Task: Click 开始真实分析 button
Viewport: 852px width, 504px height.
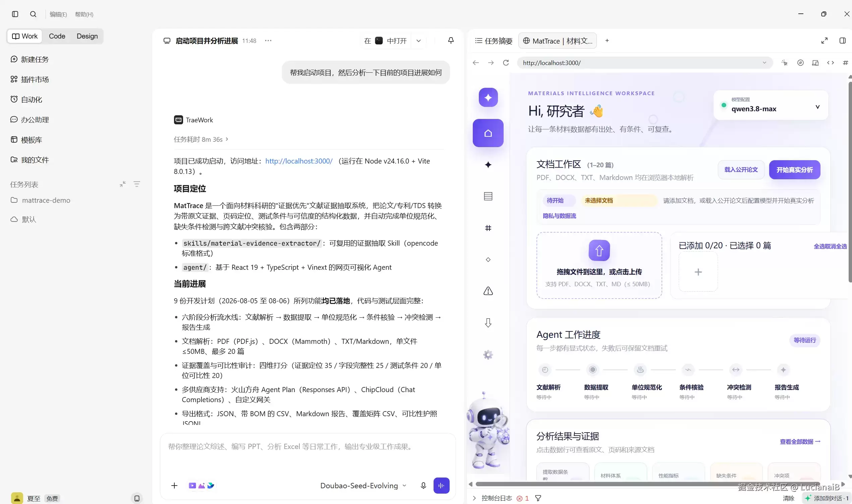Action: [794, 170]
